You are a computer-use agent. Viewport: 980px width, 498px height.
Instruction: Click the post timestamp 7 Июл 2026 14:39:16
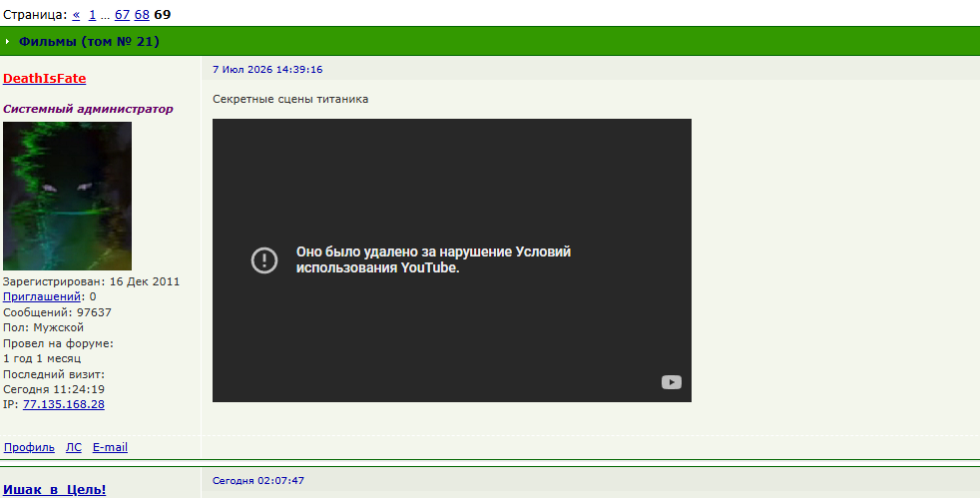[x=267, y=69]
